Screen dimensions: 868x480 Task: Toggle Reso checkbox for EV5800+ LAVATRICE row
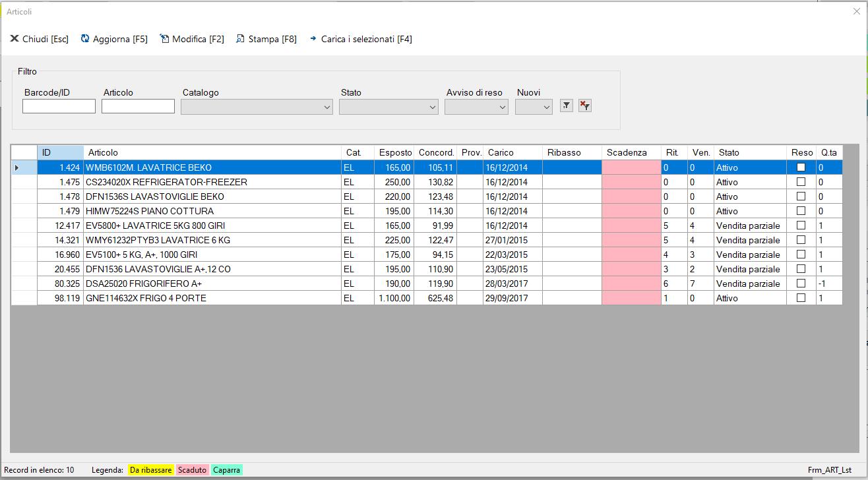pos(801,225)
